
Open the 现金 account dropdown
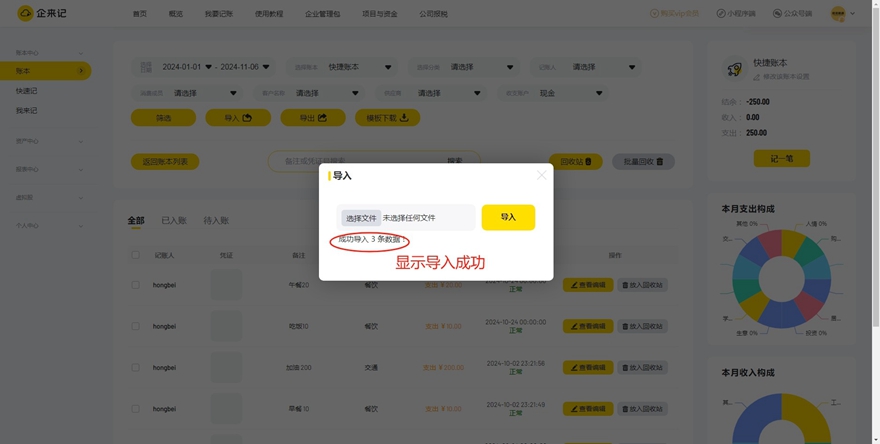(x=571, y=93)
